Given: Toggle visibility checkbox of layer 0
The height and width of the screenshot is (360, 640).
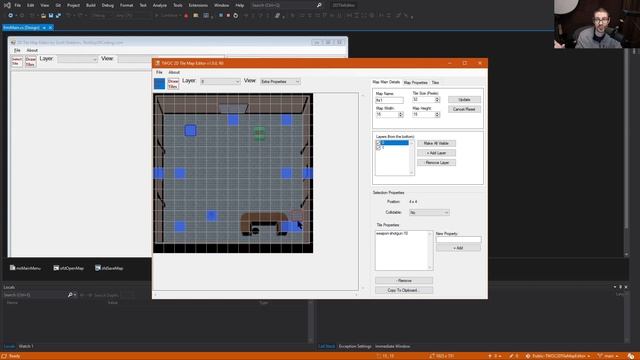Looking at the screenshot, I should [x=378, y=143].
